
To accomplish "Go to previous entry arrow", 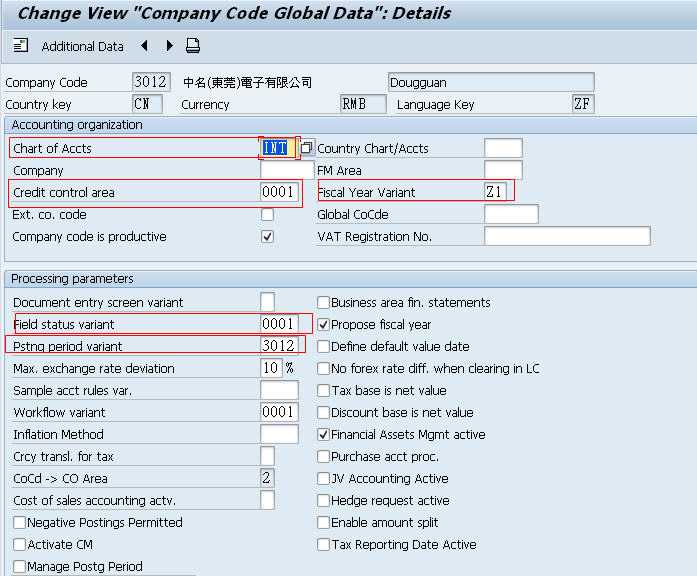I will [144, 45].
